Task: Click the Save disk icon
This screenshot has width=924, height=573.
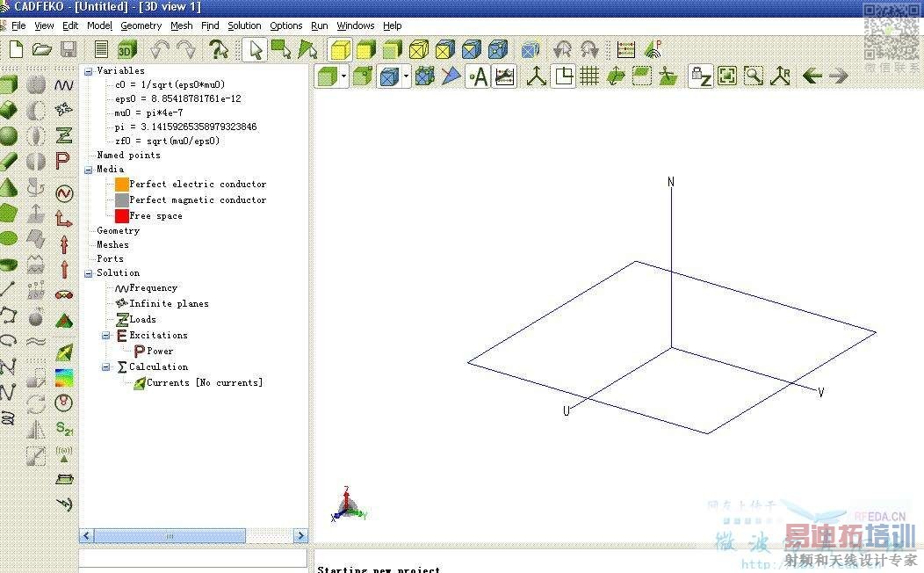Action: tap(69, 49)
